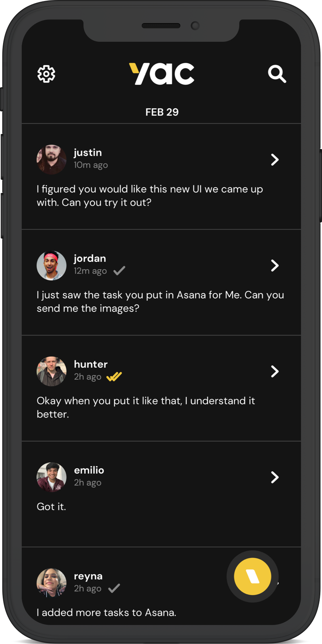Select the FEB 29 date header
This screenshot has width=322, height=644.
(162, 112)
